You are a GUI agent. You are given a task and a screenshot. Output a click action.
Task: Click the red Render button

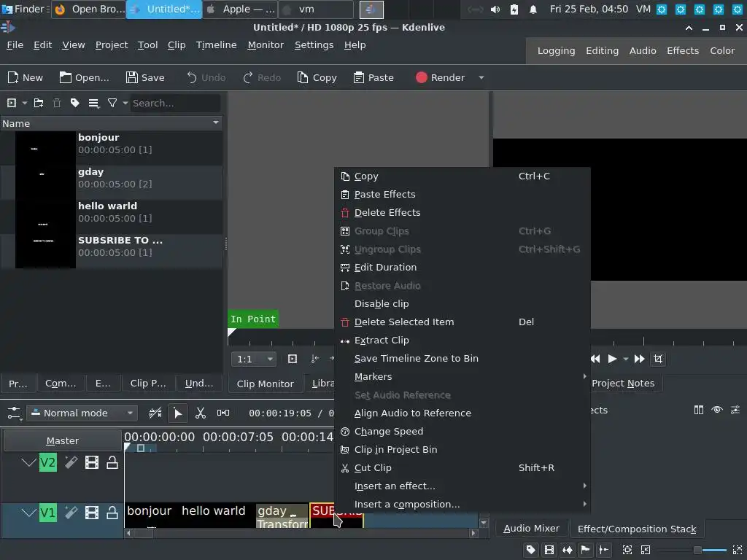[x=440, y=77]
